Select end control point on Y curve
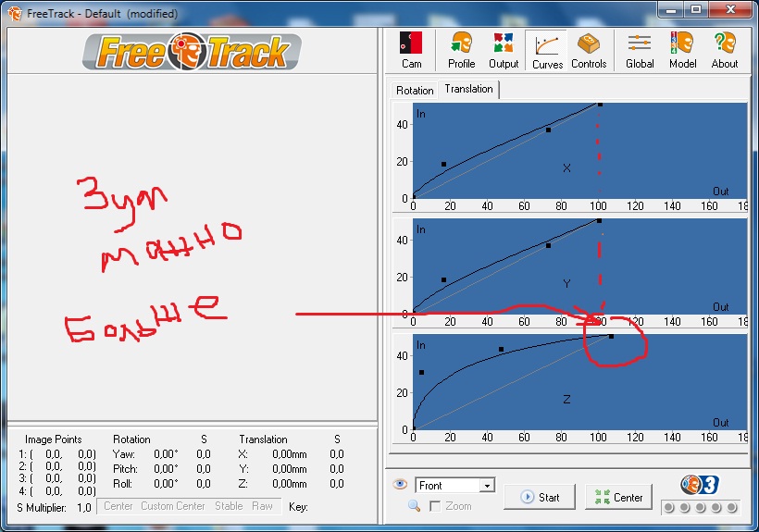 [599, 221]
